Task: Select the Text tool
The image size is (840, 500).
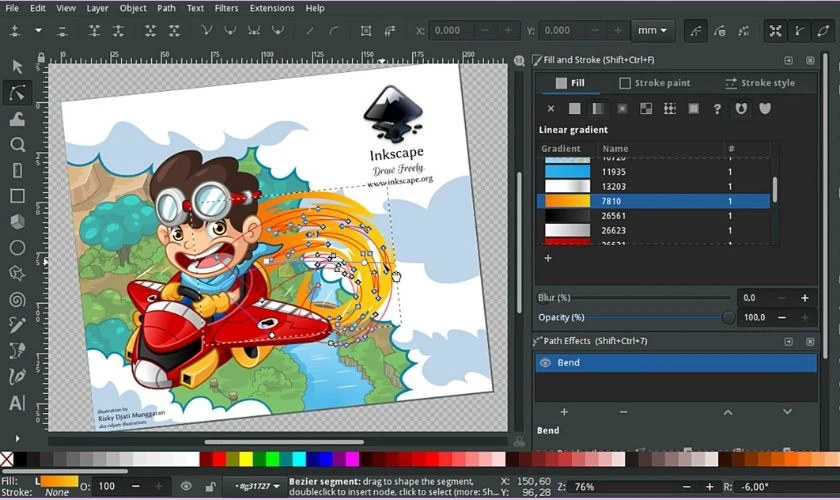Action: pos(17,402)
